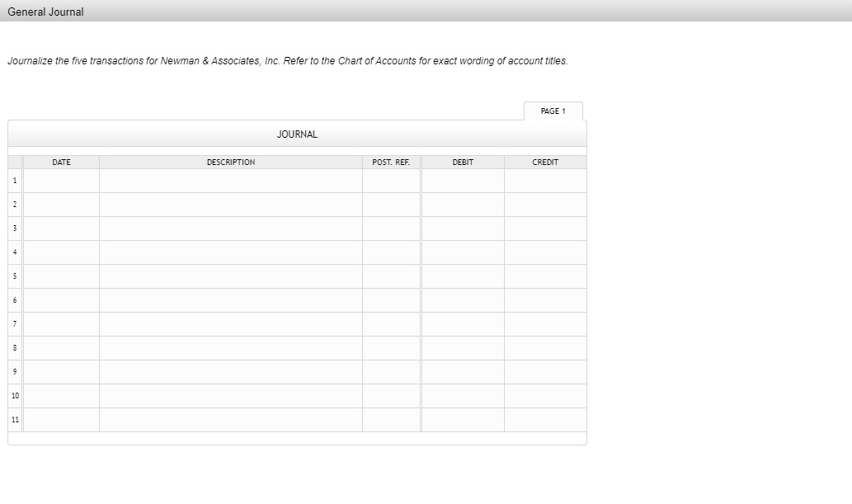Activate the Description cell in row 3
Image resolution: width=852 pixels, height=504 pixels.
[231, 228]
